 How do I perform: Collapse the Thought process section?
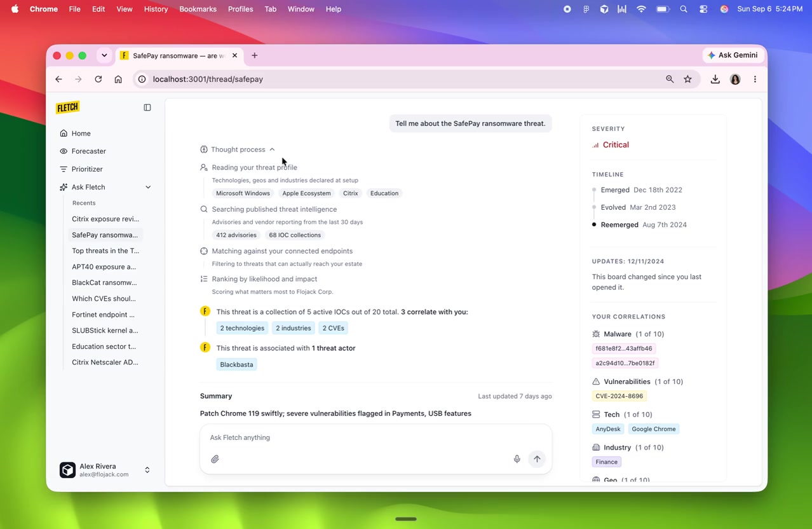click(x=238, y=149)
